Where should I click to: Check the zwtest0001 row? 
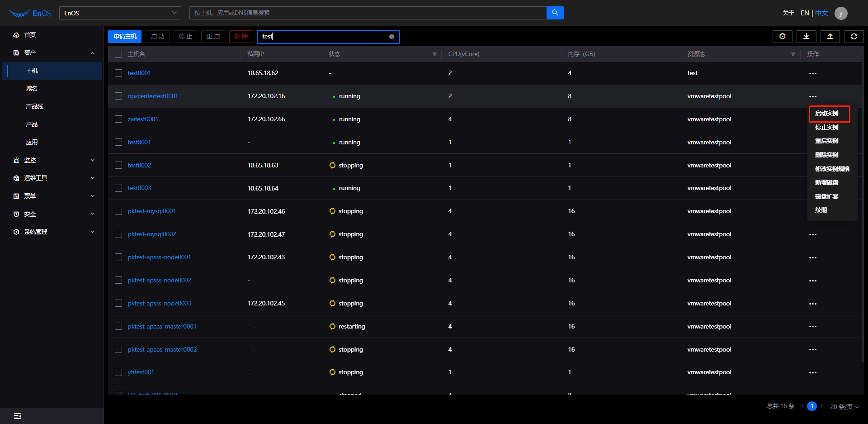[118, 119]
